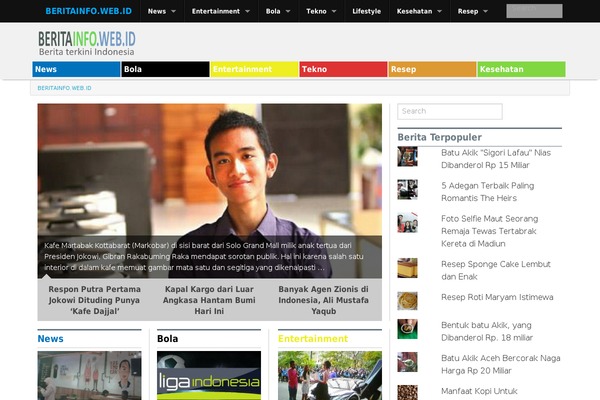Open the Liga Indonesia image in Bola section
The height and width of the screenshot is (400, 600).
[x=209, y=376]
